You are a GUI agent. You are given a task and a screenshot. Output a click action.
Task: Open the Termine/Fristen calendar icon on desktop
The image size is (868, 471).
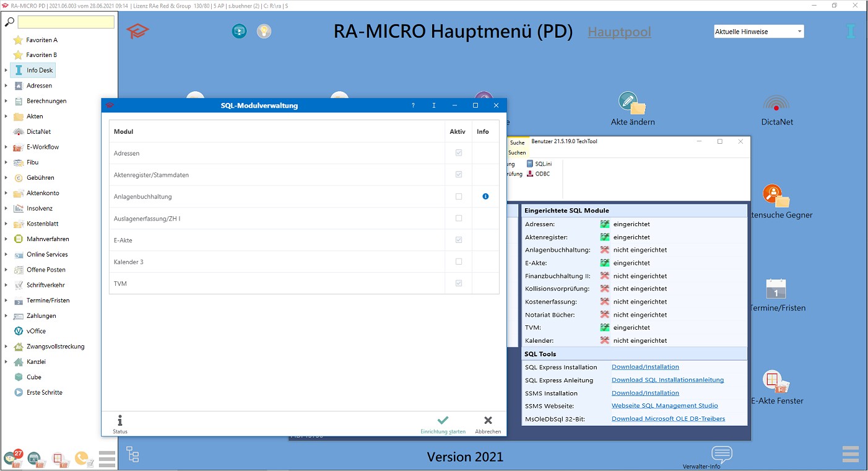tap(776, 289)
